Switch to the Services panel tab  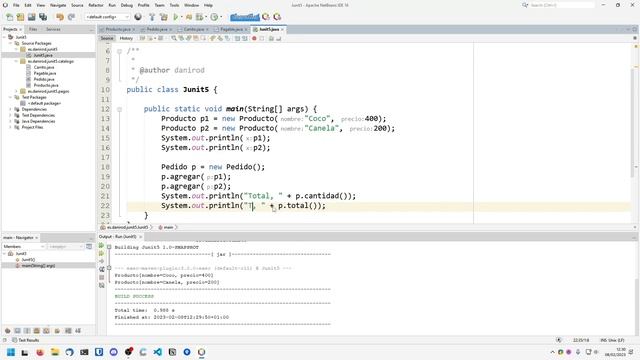coord(53,29)
